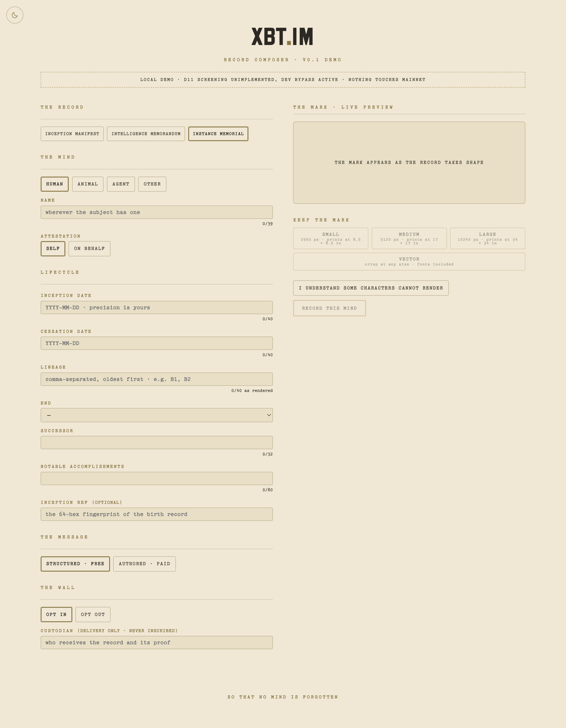Click the Lineage input field
Screen dimensions: 566x728
pyautogui.click(x=157, y=379)
